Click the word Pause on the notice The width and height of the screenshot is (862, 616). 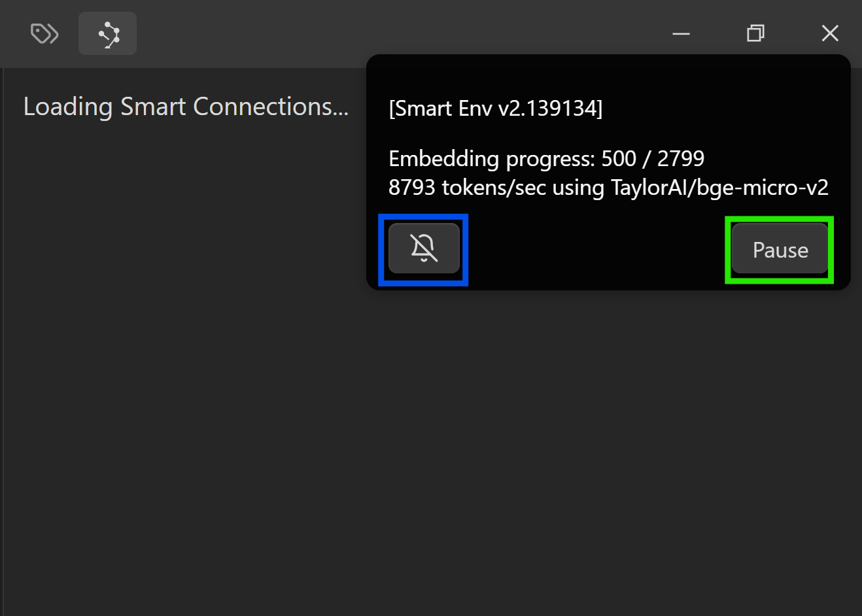(x=780, y=250)
